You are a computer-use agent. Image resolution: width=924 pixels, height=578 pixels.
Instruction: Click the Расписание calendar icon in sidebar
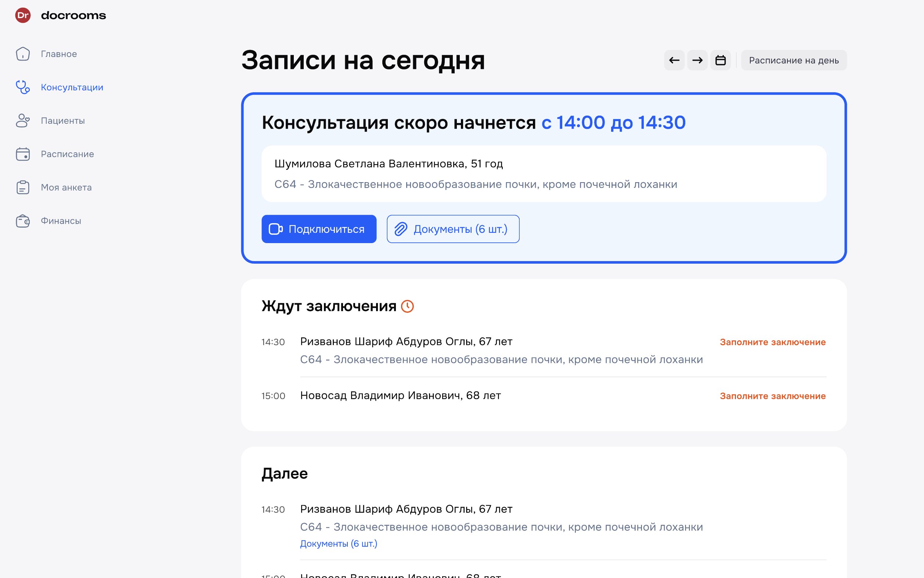[23, 154]
